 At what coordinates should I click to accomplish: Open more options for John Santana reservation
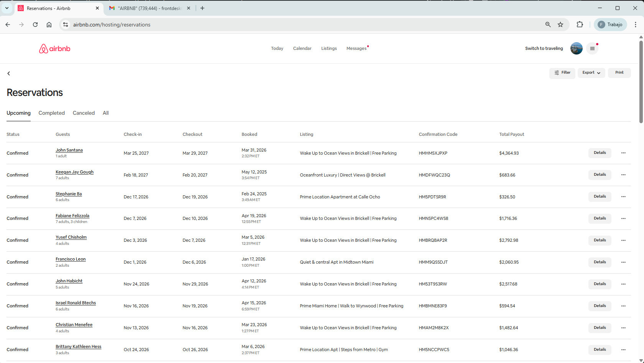point(623,153)
